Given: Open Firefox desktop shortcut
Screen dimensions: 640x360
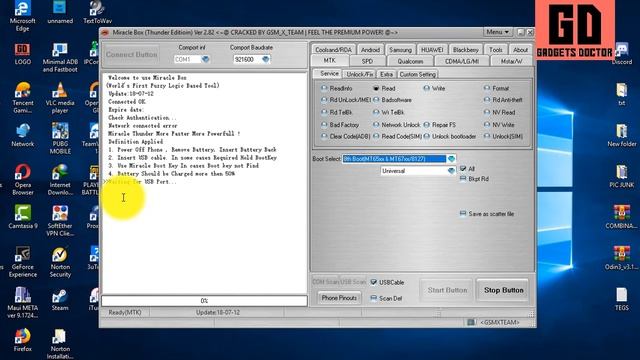Looking at the screenshot, I should tap(22, 340).
